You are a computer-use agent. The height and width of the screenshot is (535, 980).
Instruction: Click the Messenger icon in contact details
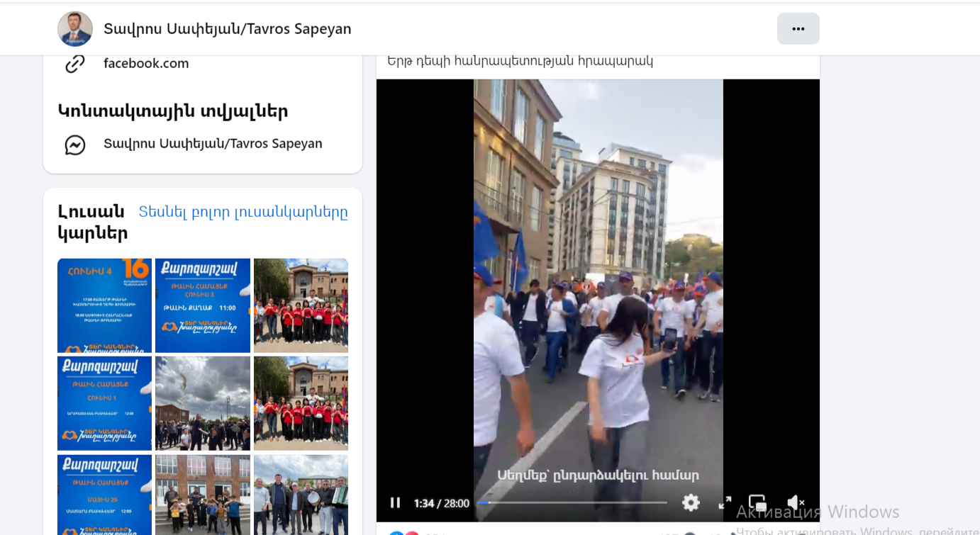(75, 145)
